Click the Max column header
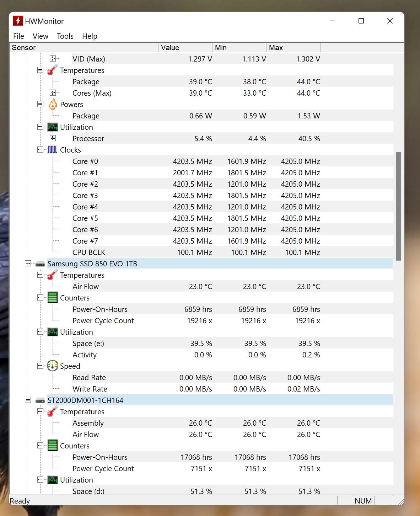Viewport: 420px width, 516px height. (x=293, y=48)
